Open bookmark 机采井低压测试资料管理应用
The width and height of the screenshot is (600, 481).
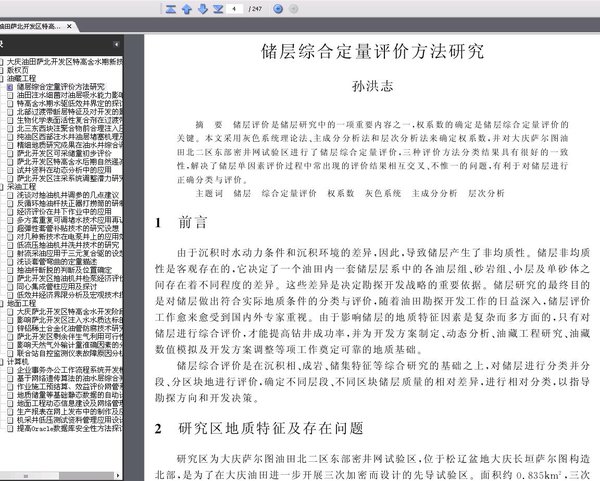[x=70, y=420]
